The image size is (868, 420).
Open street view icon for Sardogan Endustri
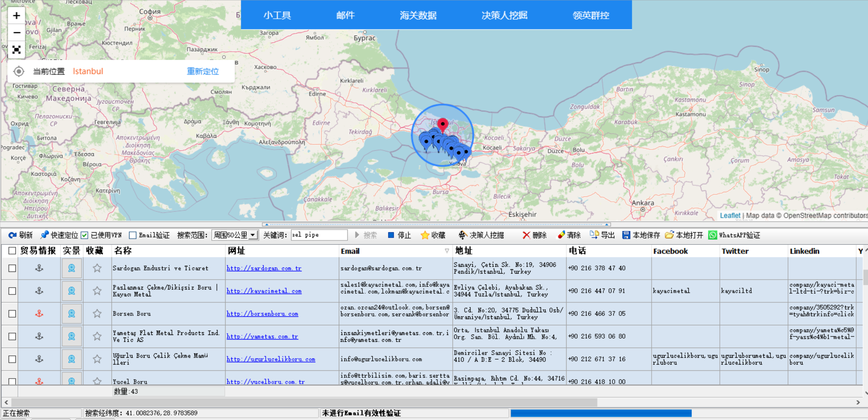[x=72, y=268]
